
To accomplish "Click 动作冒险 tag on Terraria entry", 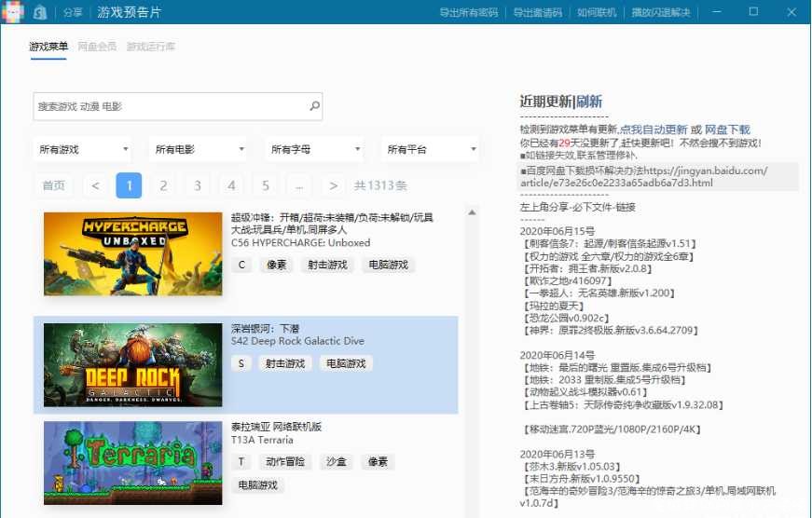I will (285, 461).
